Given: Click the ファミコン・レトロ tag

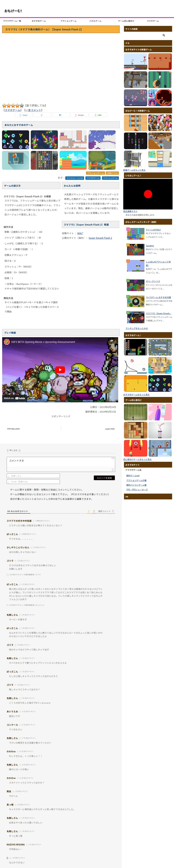Looking at the screenshot, I should click(74, 178).
